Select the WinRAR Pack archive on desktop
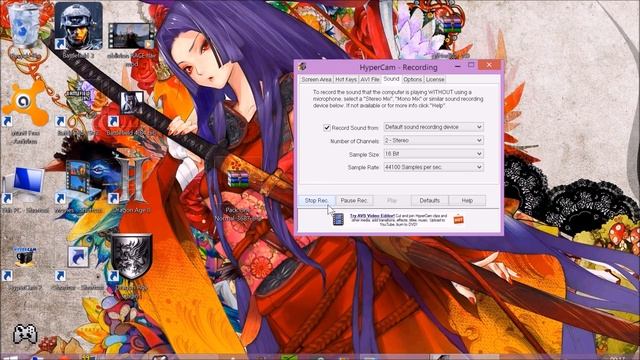 238,180
